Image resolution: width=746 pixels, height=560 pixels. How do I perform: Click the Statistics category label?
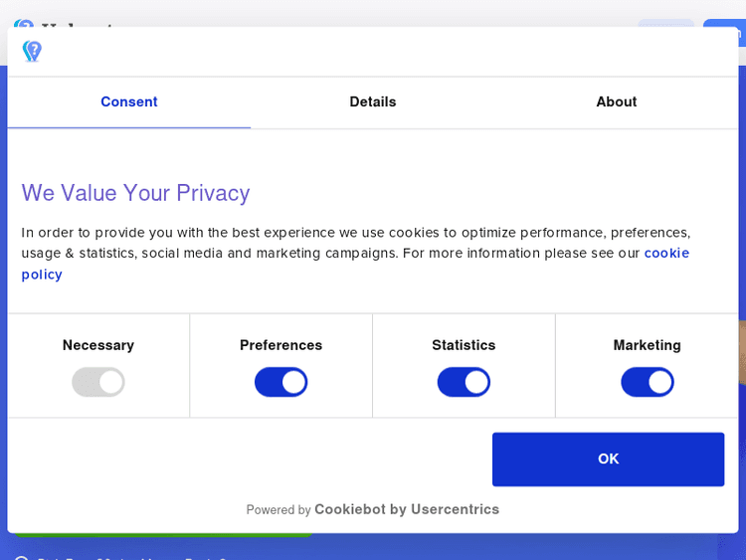464,345
